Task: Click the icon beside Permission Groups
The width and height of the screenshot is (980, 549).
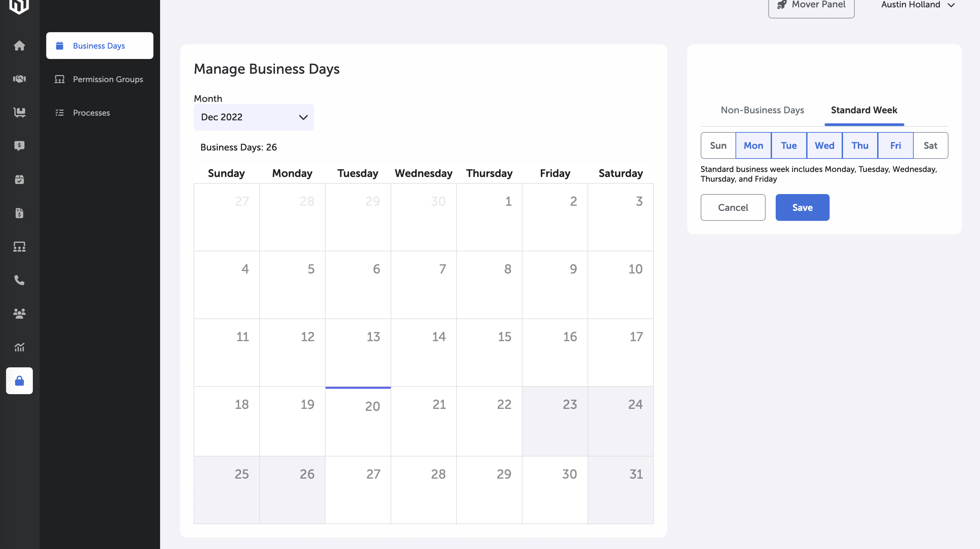Action: pyautogui.click(x=60, y=79)
